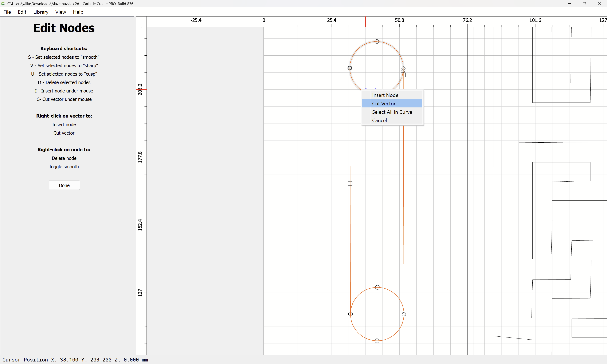
Task: Click Cancel in the context menu
Action: click(x=379, y=120)
